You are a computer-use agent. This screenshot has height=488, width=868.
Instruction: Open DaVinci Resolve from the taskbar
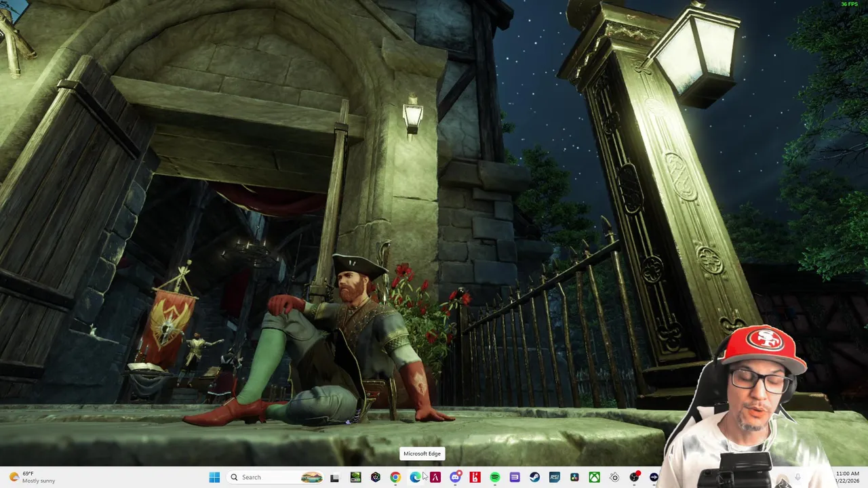point(574,477)
